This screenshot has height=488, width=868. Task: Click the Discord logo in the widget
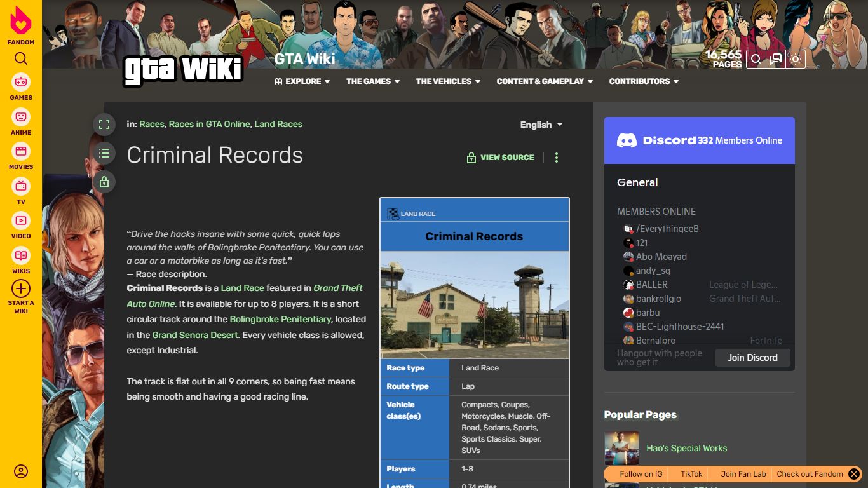coord(627,140)
